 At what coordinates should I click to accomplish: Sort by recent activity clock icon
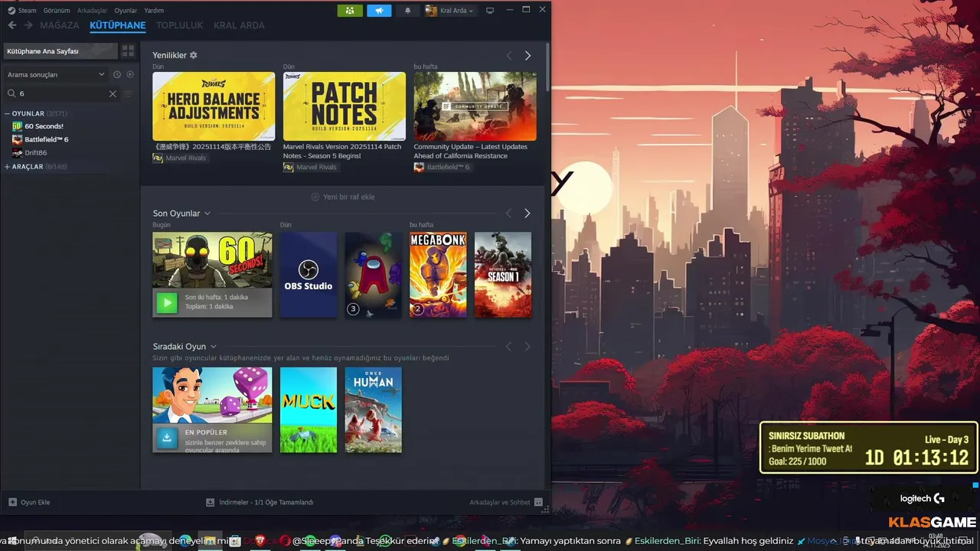(x=117, y=74)
